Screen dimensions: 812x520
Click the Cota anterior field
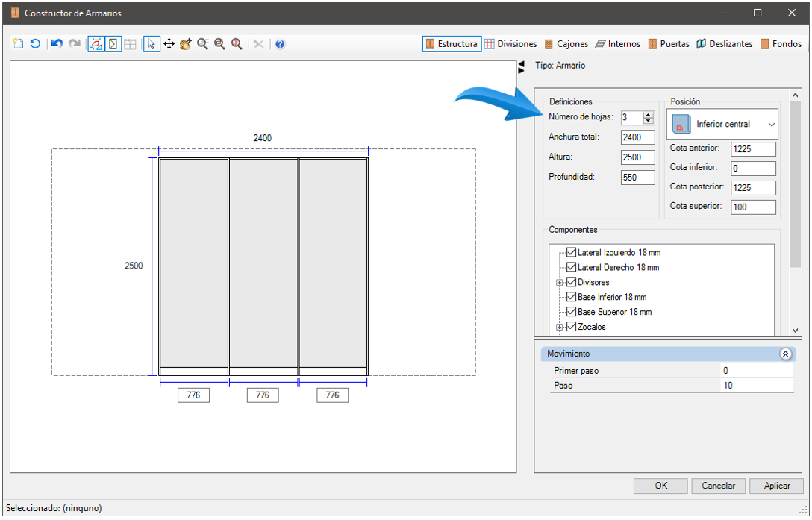click(x=754, y=149)
